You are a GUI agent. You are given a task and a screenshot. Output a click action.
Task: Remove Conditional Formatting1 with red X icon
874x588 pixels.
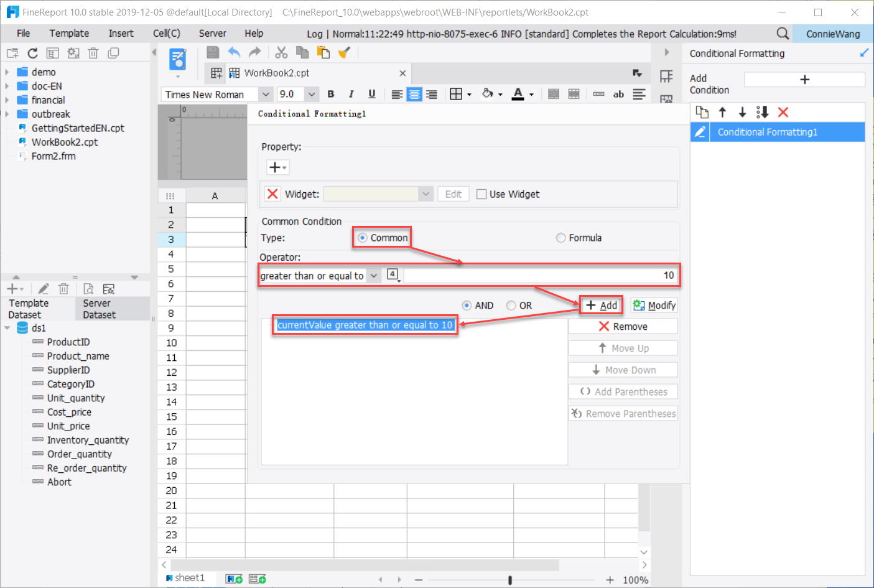pos(783,112)
